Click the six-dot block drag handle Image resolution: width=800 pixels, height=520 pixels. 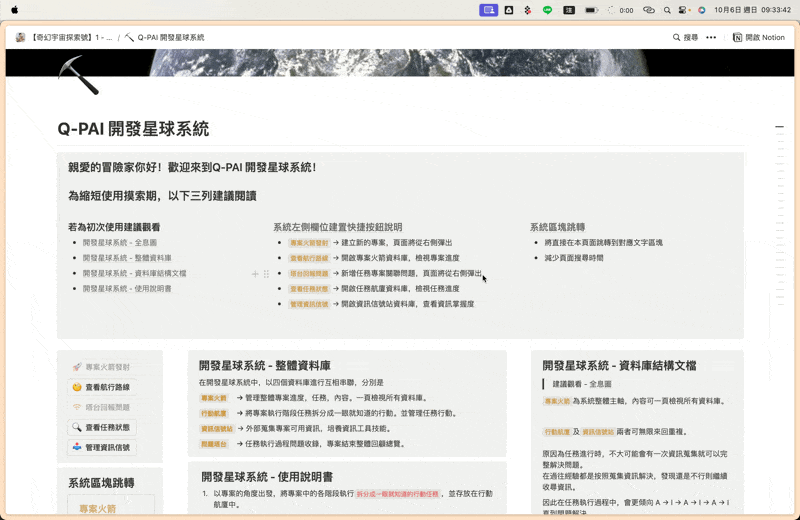266,274
